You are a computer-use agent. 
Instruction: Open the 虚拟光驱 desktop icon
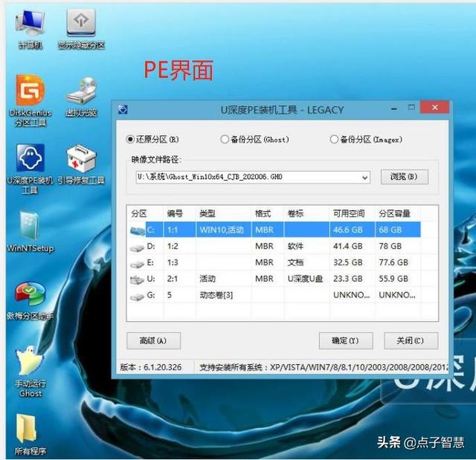(81, 97)
